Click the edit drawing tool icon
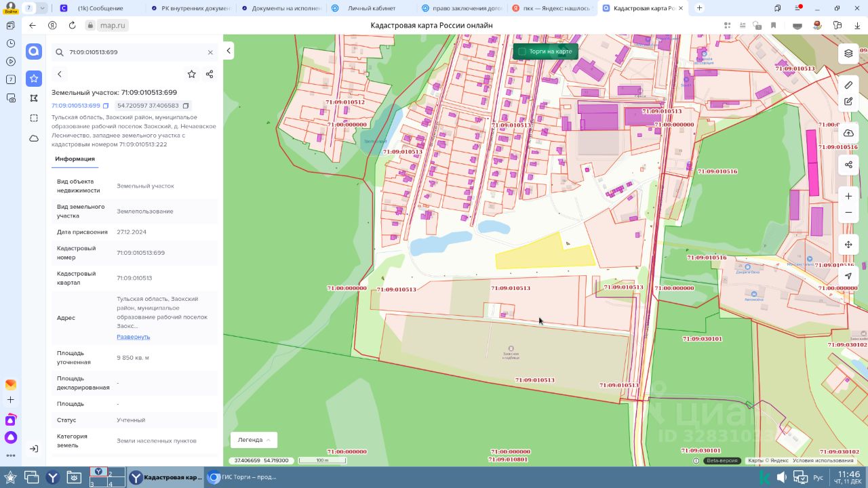 [x=848, y=102]
